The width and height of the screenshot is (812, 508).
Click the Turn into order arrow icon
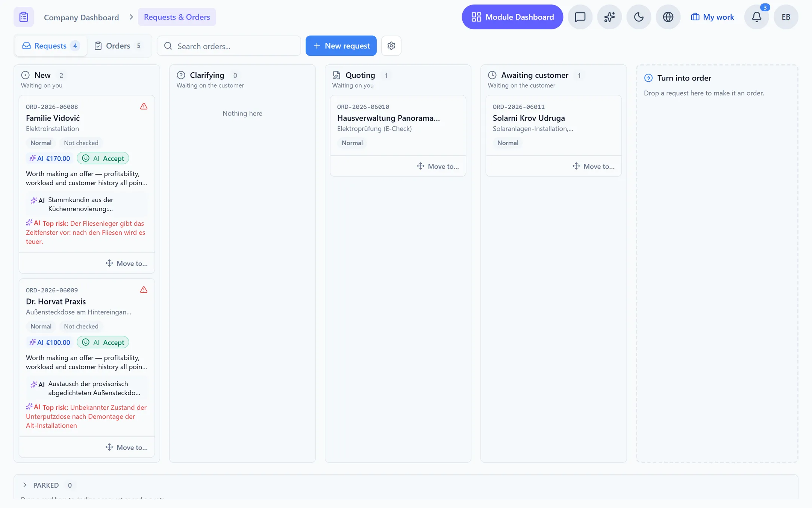pyautogui.click(x=648, y=78)
